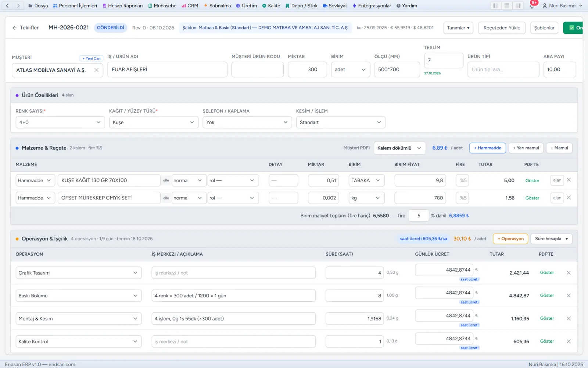Open the Depo / Stok menu
588x368 pixels.
(301, 6)
